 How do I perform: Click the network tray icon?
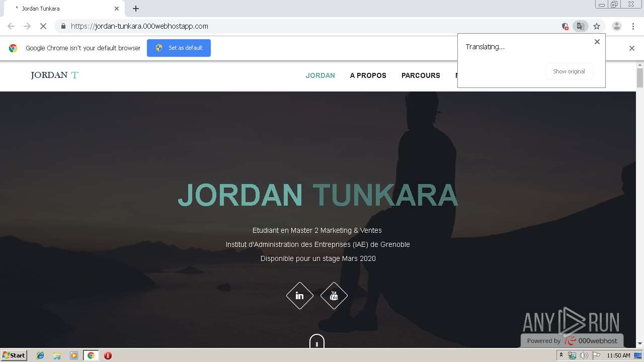[x=572, y=355]
